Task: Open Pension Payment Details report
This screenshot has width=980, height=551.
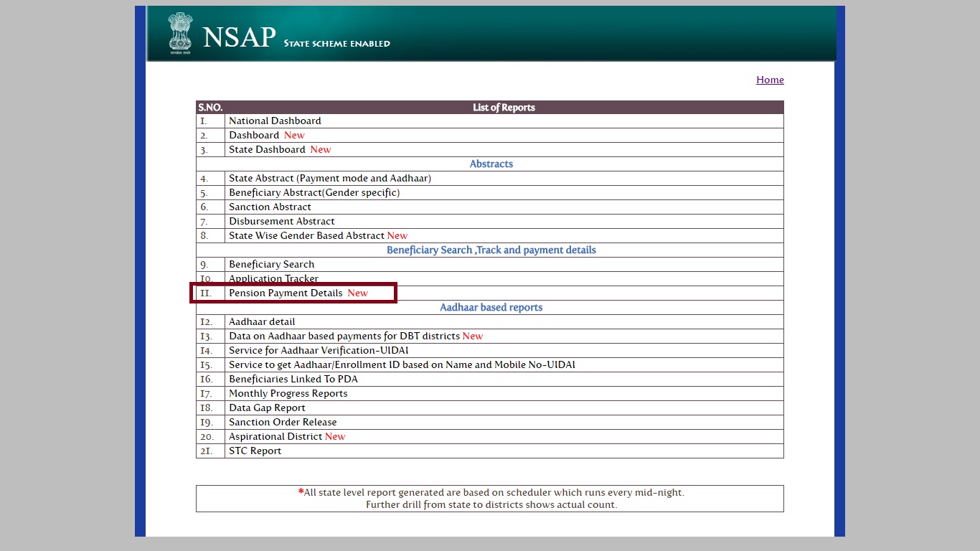Action: click(286, 293)
